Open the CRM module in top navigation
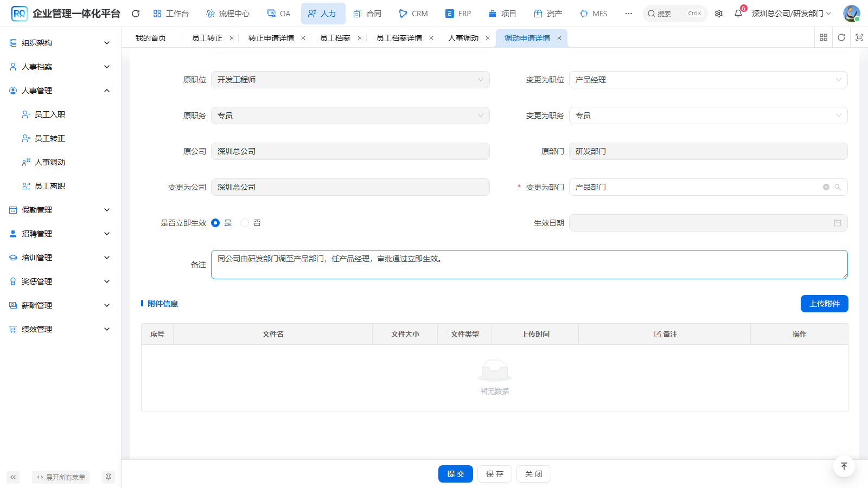Viewport: 868px width, 488px height. click(x=413, y=14)
